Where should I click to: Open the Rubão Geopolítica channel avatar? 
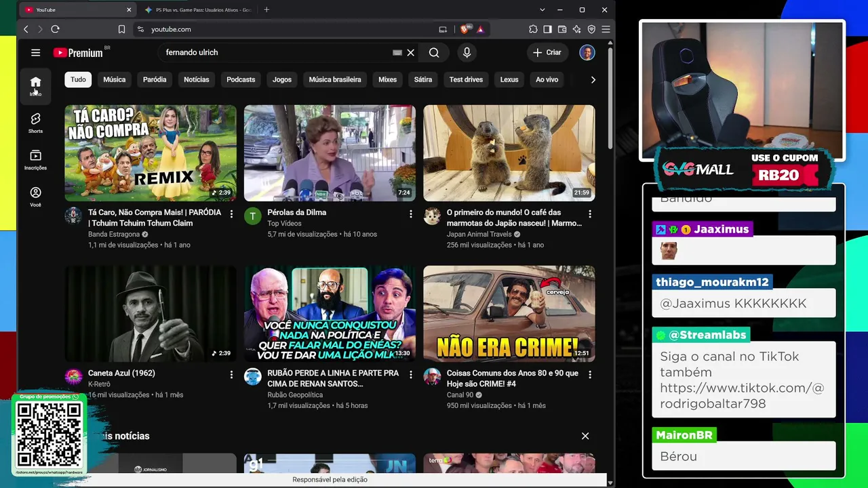click(252, 377)
